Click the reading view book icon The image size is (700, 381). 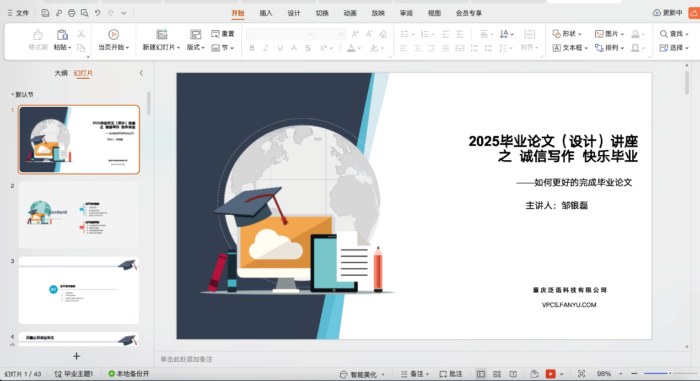[513, 374]
